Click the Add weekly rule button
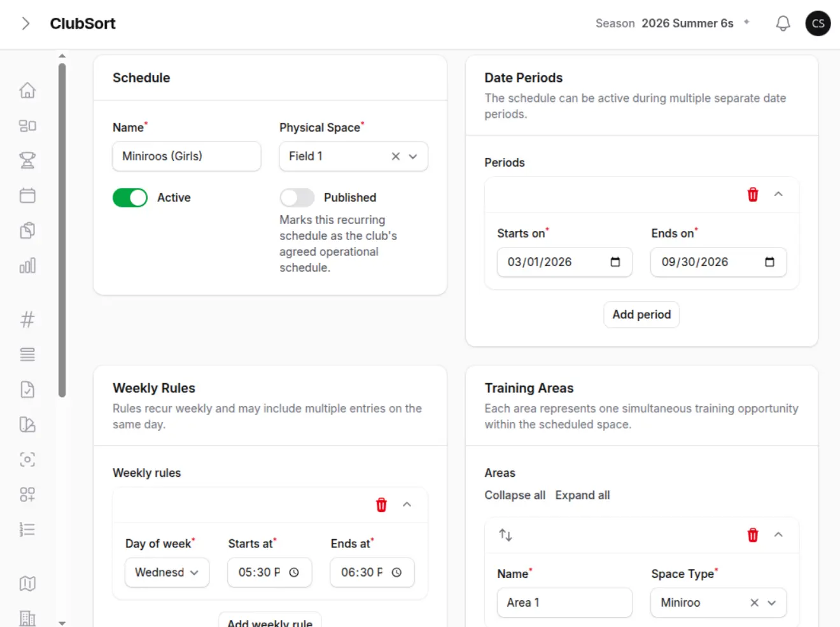 coord(270,620)
